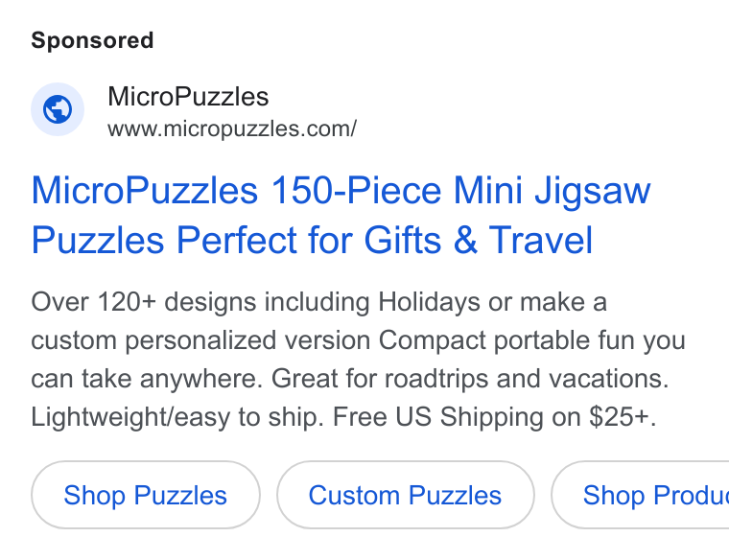Click the blue globe favicon icon
The image size is (729, 560).
[x=58, y=109]
